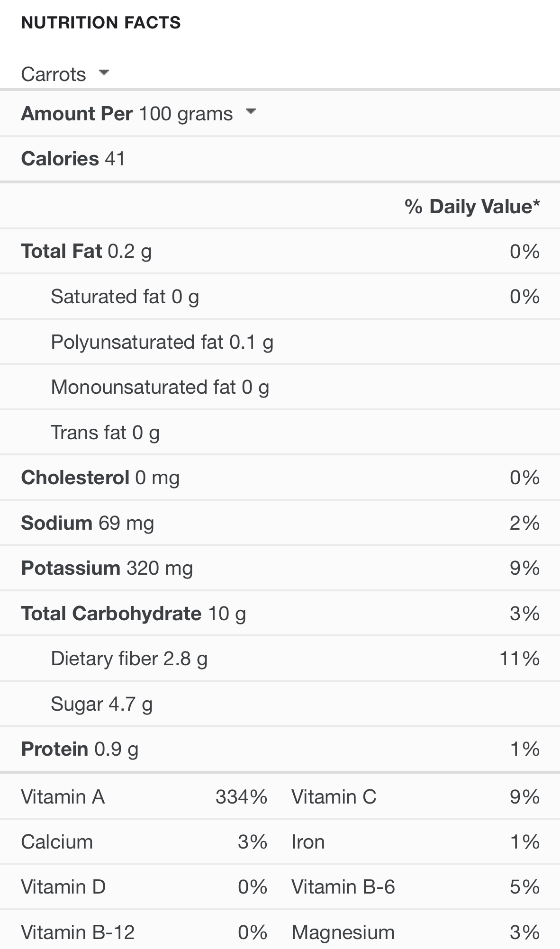Select the Protein 0.9 g row

pos(80,749)
